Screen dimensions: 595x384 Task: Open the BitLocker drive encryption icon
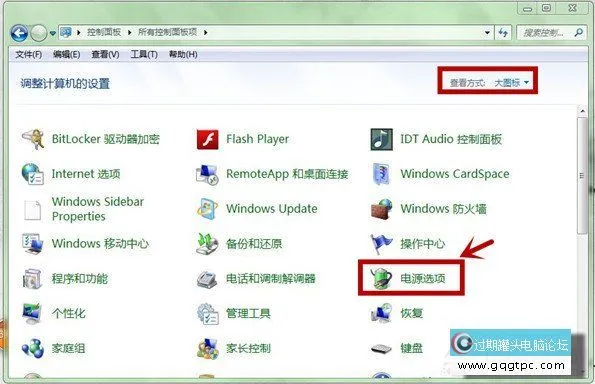(33, 139)
